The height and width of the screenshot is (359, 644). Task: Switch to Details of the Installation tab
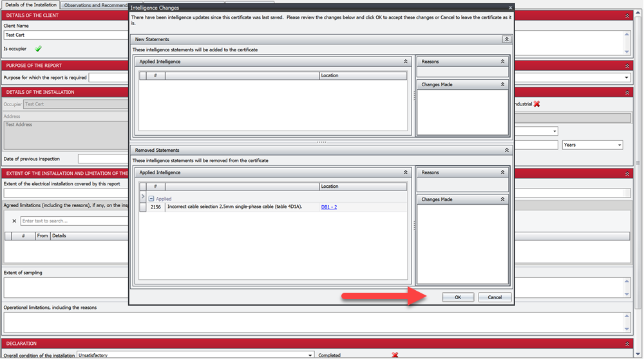click(x=31, y=5)
